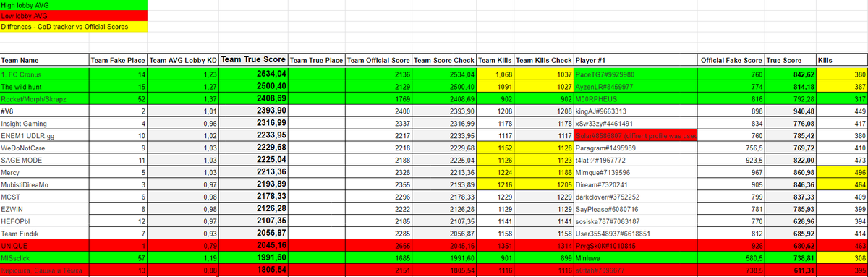
Task: Select team name cell 'The wild hunt'
Action: pos(44,86)
